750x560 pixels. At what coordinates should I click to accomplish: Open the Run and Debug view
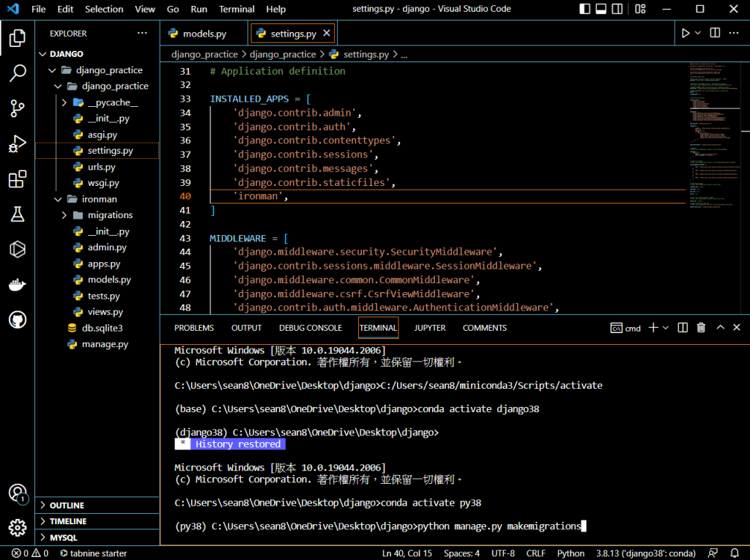[18, 144]
